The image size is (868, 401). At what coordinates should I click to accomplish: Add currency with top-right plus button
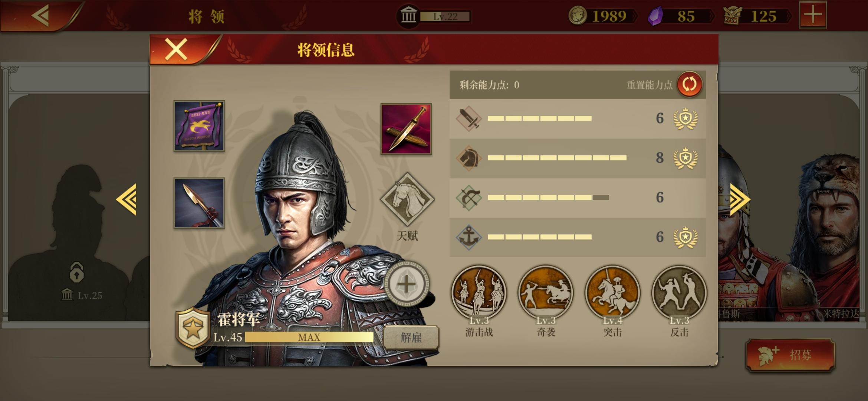point(813,15)
